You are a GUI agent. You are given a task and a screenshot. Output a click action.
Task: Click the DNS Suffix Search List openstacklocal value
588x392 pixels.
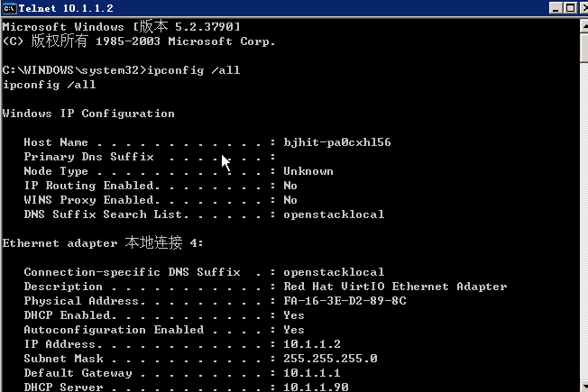pos(333,214)
